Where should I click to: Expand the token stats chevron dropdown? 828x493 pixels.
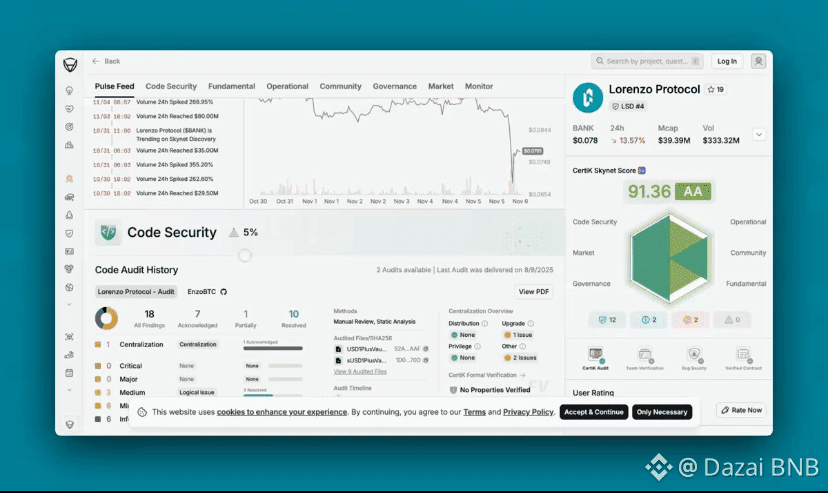coord(759,135)
